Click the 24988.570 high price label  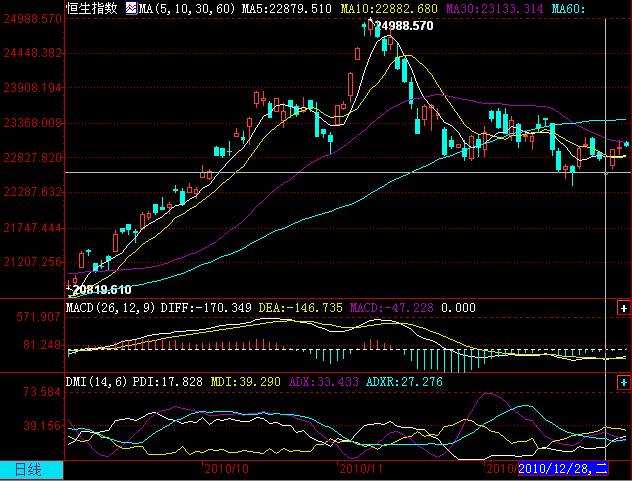pos(404,26)
